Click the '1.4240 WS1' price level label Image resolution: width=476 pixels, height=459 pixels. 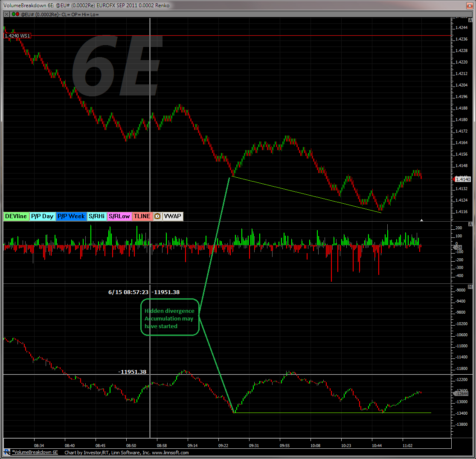[17, 36]
